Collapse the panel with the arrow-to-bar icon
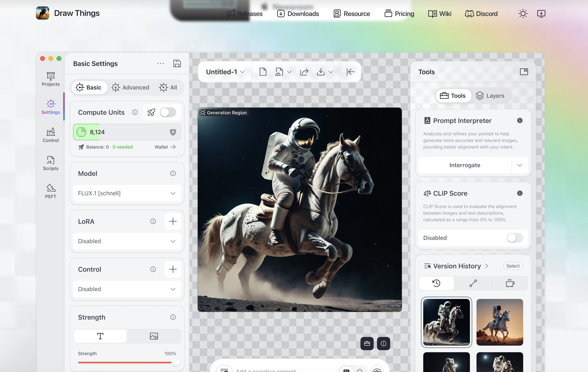This screenshot has height=372, width=588. (x=350, y=72)
